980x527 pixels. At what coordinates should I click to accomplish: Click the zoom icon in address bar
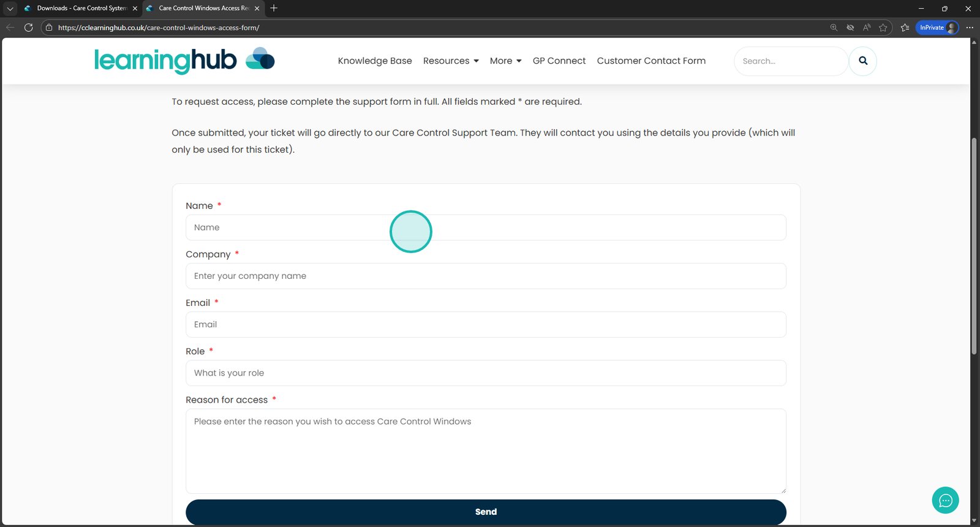834,28
